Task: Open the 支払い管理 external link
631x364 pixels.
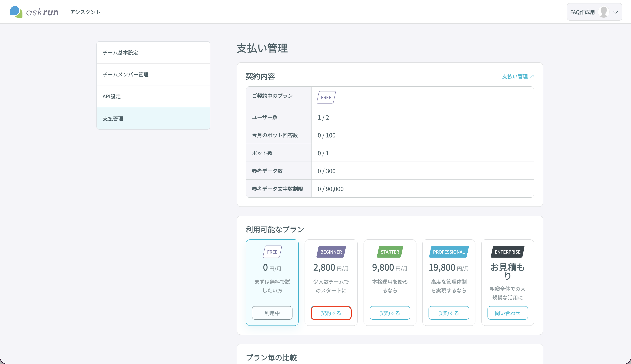Action: (x=518, y=76)
